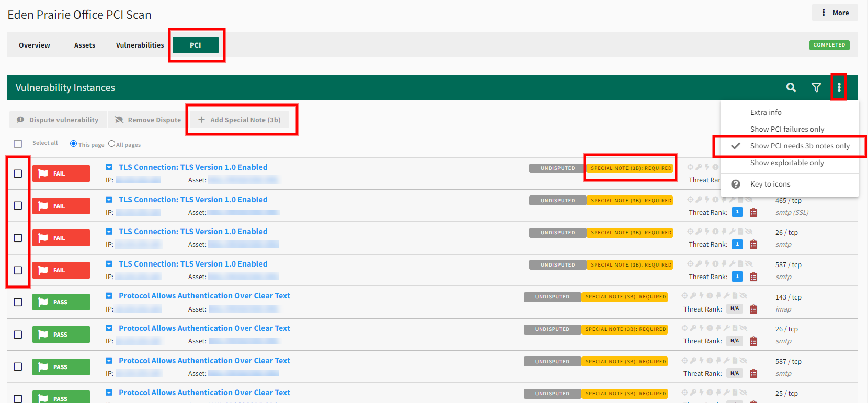Choose Show PCI failures only menu option
The width and height of the screenshot is (868, 403).
coord(787,129)
